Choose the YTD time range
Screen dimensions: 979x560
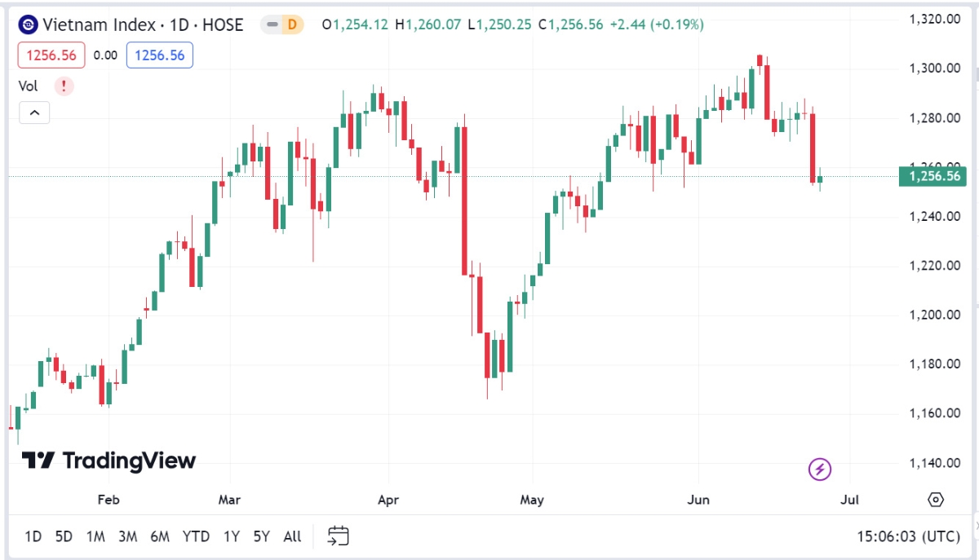click(196, 536)
